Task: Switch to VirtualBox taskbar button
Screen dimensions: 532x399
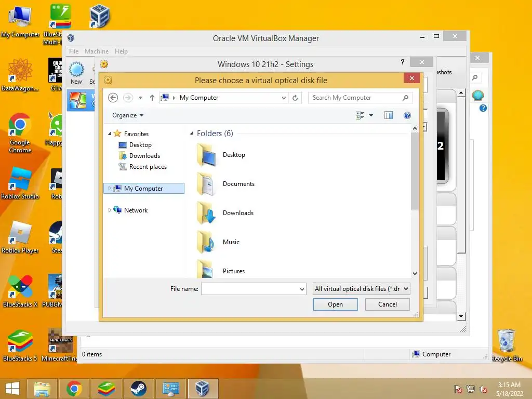Action: click(203, 389)
